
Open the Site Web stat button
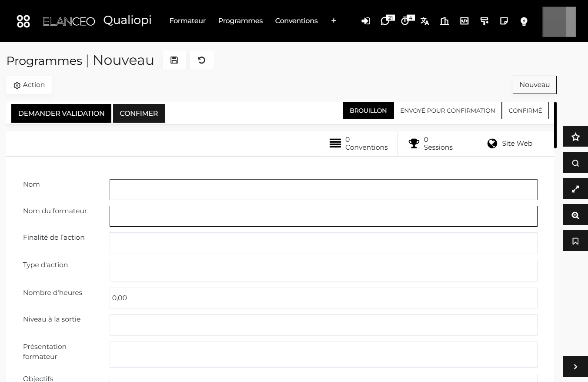pos(515,144)
